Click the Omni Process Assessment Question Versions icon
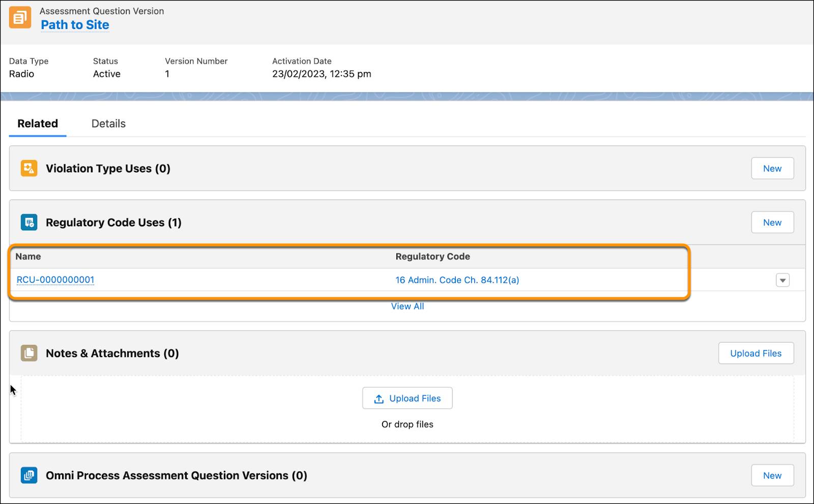The width and height of the screenshot is (814, 504). (29, 475)
